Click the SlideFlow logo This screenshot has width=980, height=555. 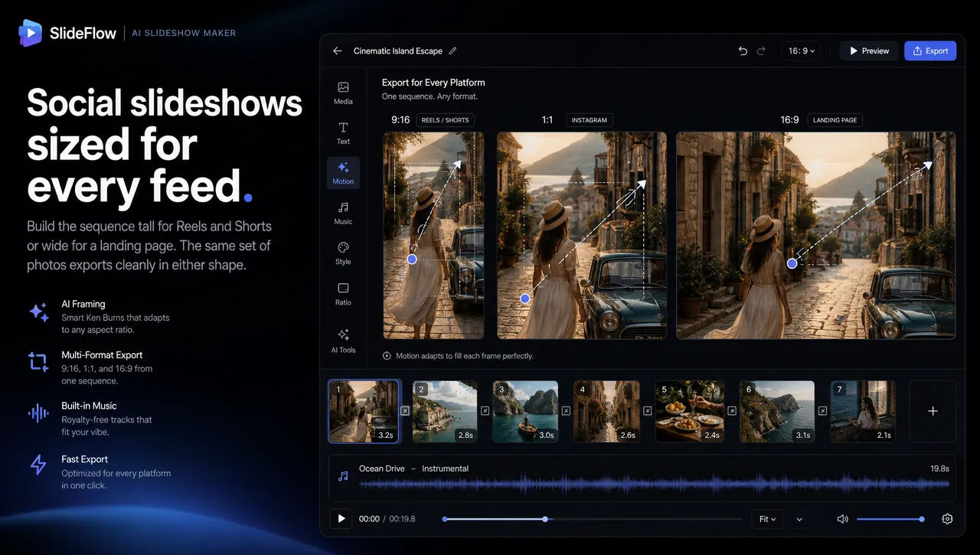coord(68,33)
